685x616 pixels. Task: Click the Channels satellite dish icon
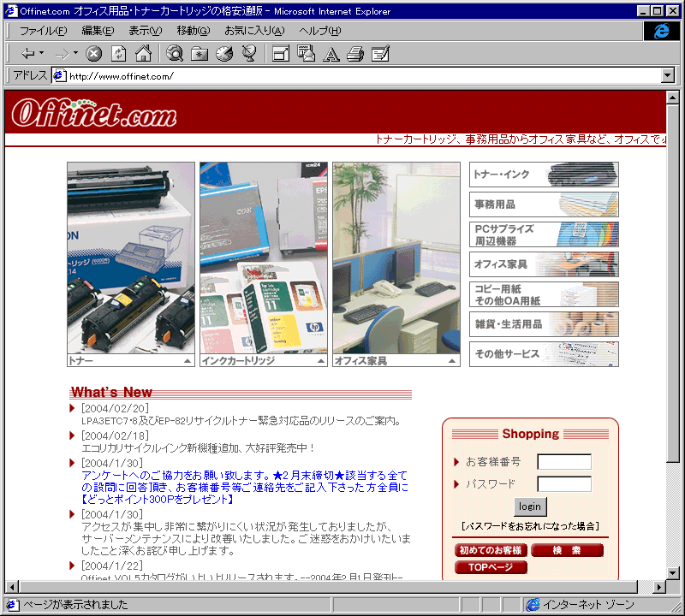click(249, 53)
